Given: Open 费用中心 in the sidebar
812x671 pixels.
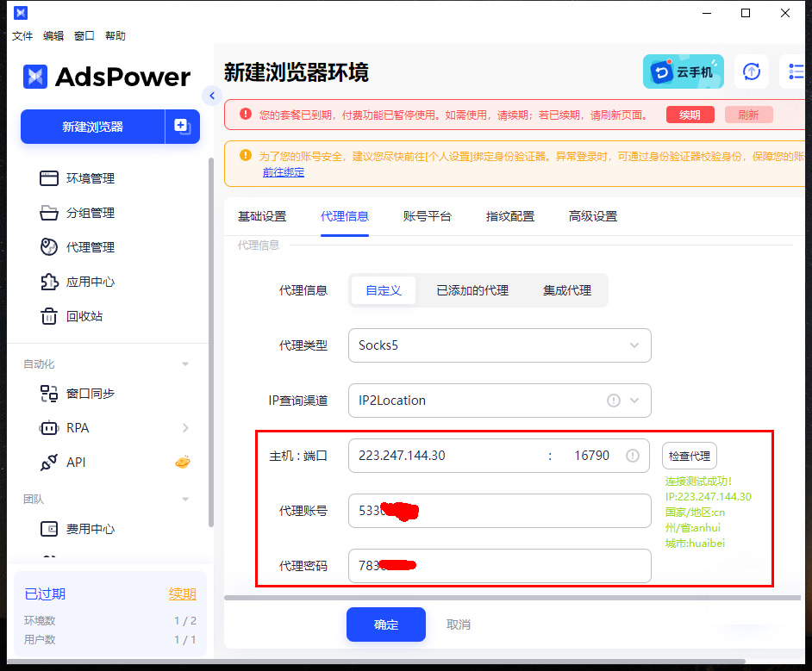Looking at the screenshot, I should click(x=78, y=529).
